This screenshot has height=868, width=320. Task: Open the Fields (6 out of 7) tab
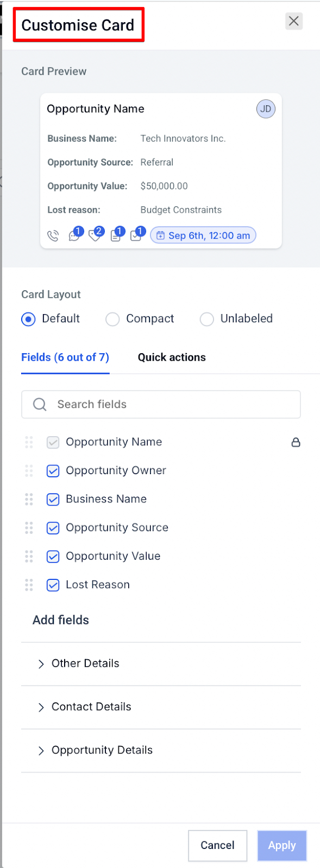pyautogui.click(x=65, y=358)
